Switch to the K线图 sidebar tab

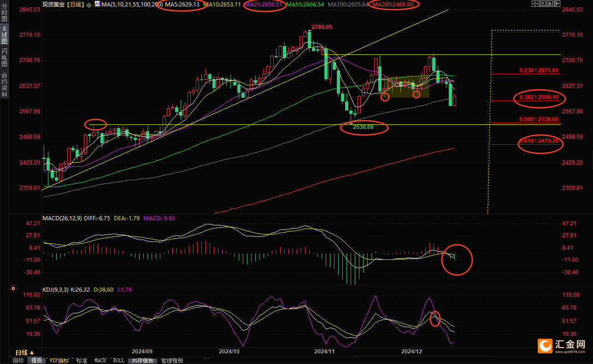(5, 35)
